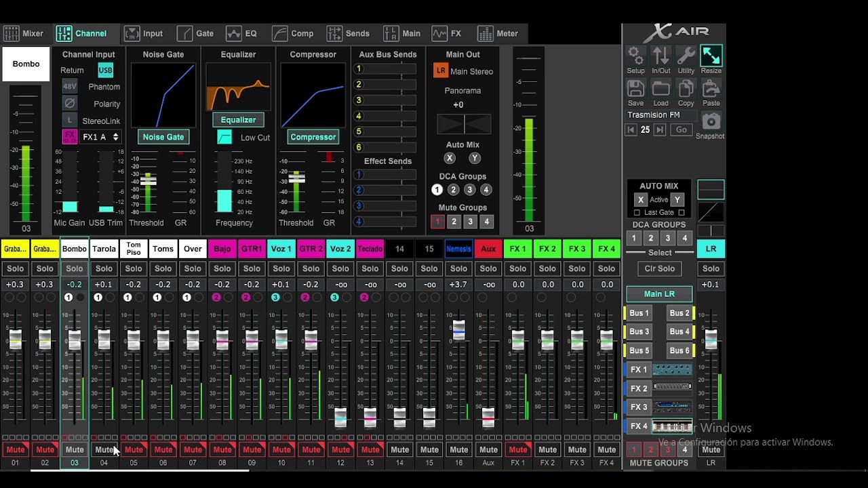Click the Paste clipboard icon
This screenshot has width=868, height=488.
coord(711,89)
